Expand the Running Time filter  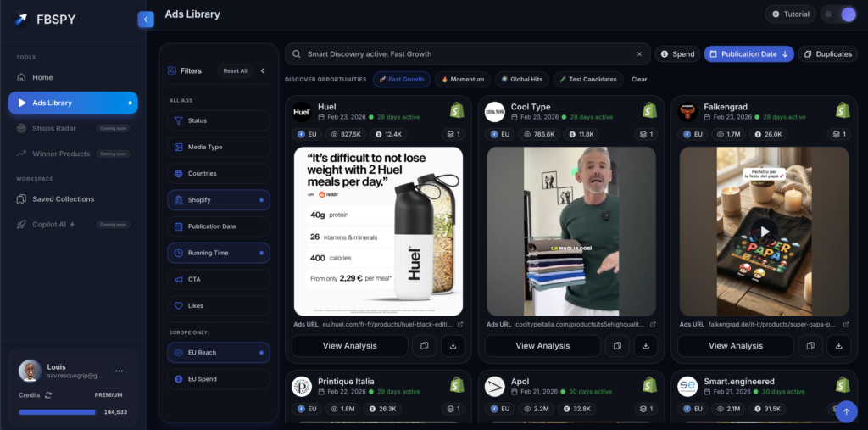[219, 253]
